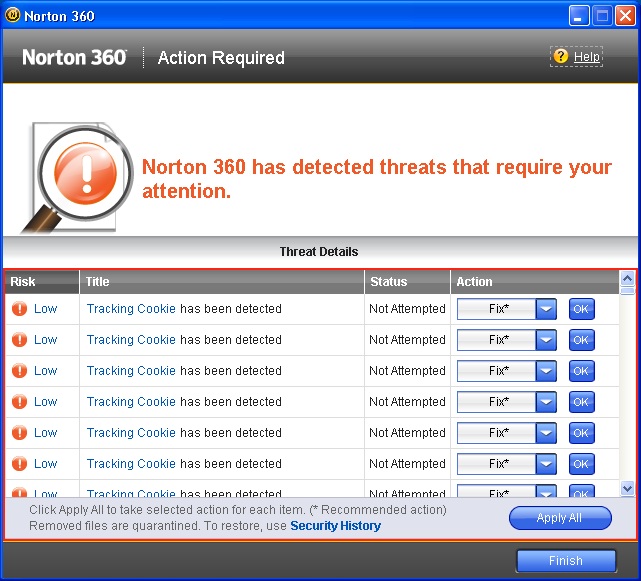Click OK button in first threat row
Screen dimensions: 641x581
pos(581,309)
